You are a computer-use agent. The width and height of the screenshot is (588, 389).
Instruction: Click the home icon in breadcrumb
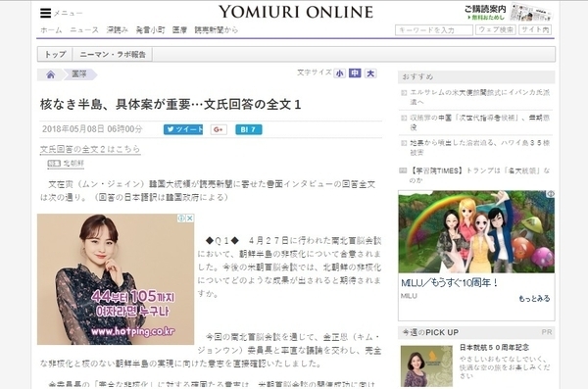[51, 74]
